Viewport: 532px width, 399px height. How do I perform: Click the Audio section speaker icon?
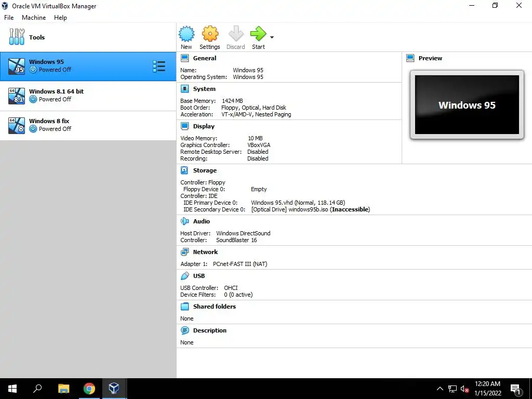point(185,221)
